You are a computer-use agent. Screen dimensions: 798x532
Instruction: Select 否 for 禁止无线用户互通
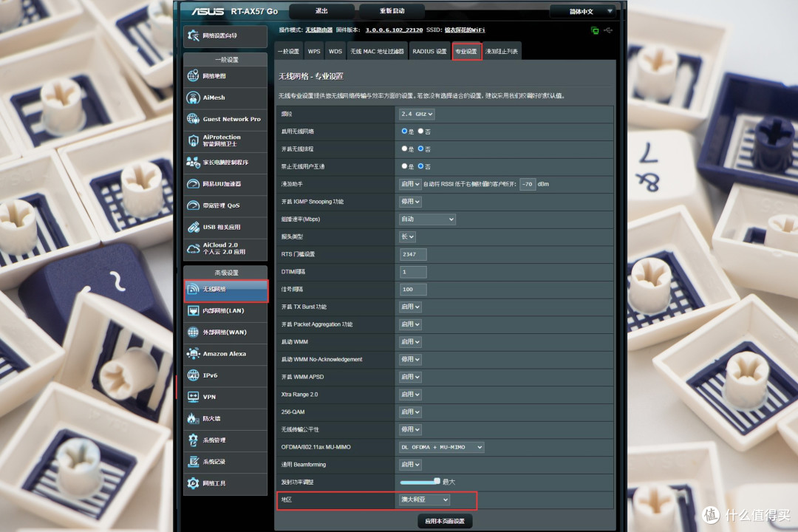(x=420, y=166)
